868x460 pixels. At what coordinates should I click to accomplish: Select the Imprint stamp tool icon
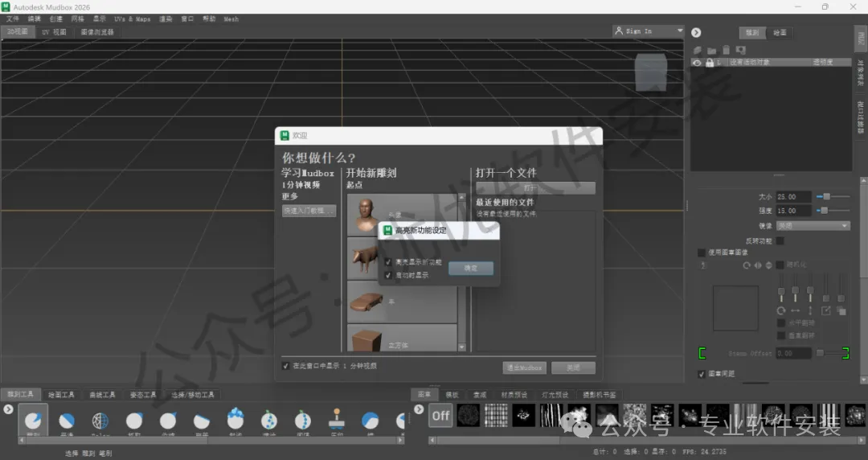[x=337, y=420]
